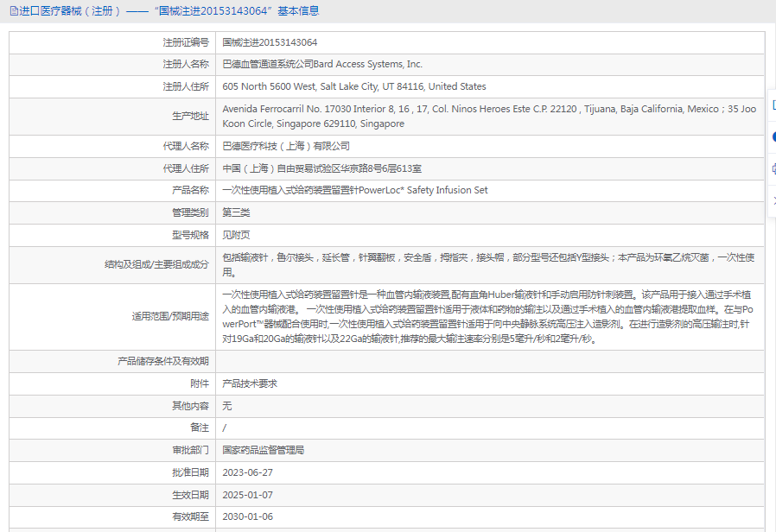
Task: Click the 生效日期 label
Action: 190,495
